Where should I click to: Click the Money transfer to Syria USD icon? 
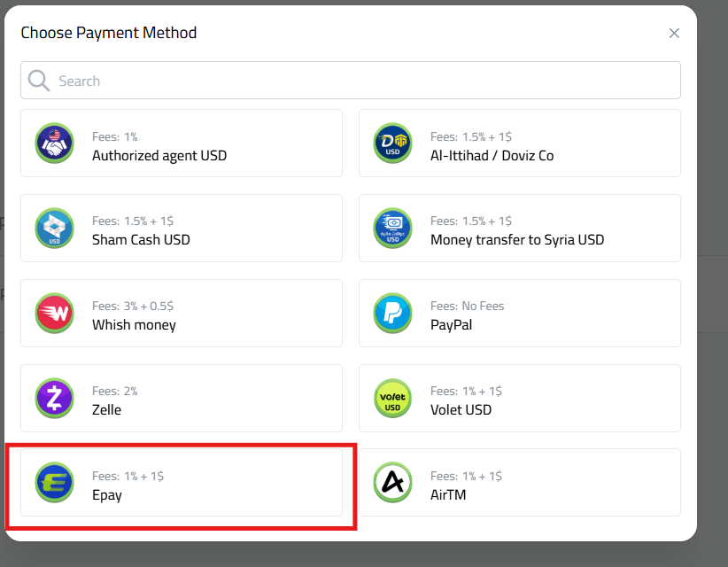click(x=392, y=228)
